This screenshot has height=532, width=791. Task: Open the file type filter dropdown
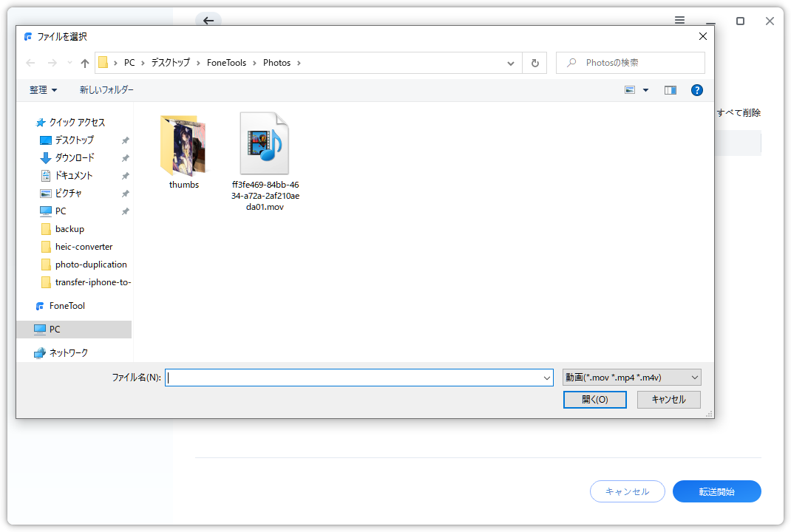[631, 378]
